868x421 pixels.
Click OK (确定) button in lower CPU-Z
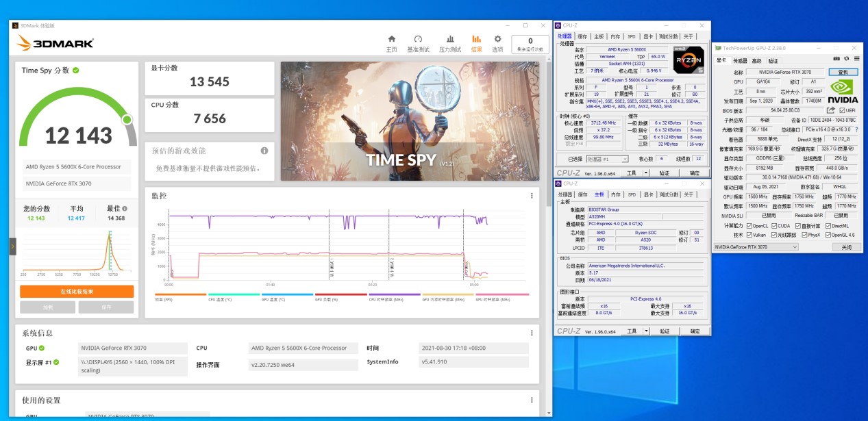[x=695, y=331]
